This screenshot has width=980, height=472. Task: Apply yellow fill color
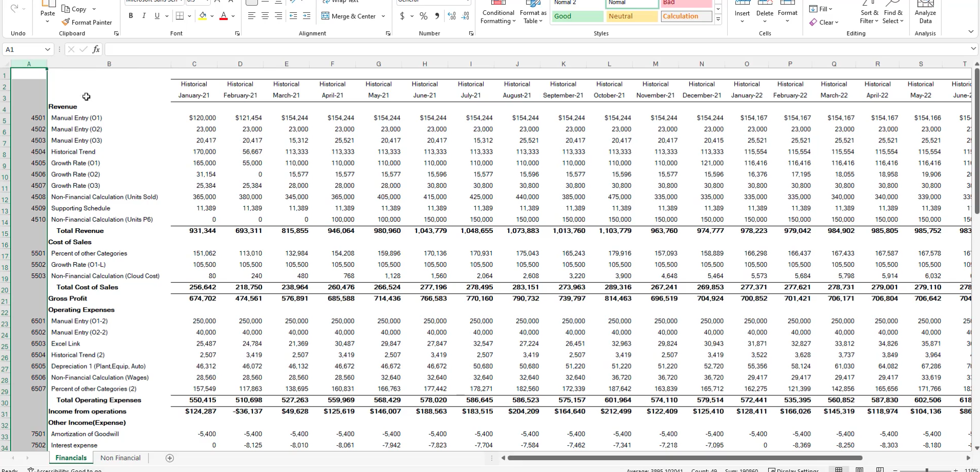(203, 16)
